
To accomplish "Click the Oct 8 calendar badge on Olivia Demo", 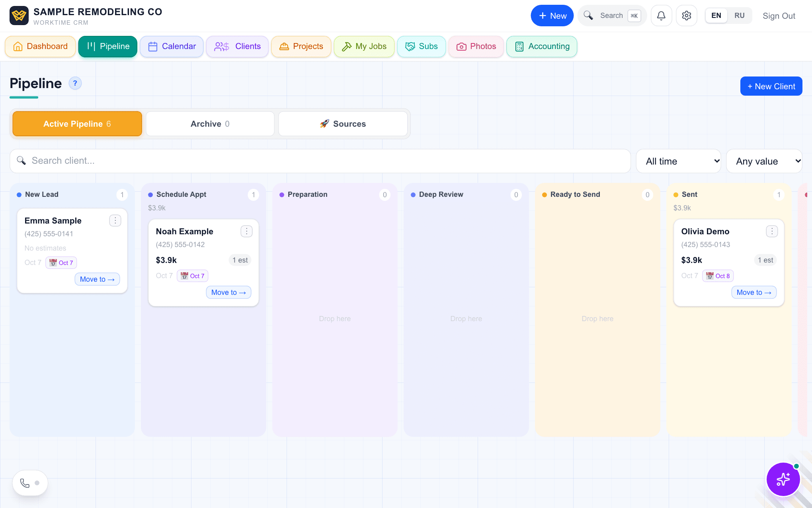I will point(718,276).
